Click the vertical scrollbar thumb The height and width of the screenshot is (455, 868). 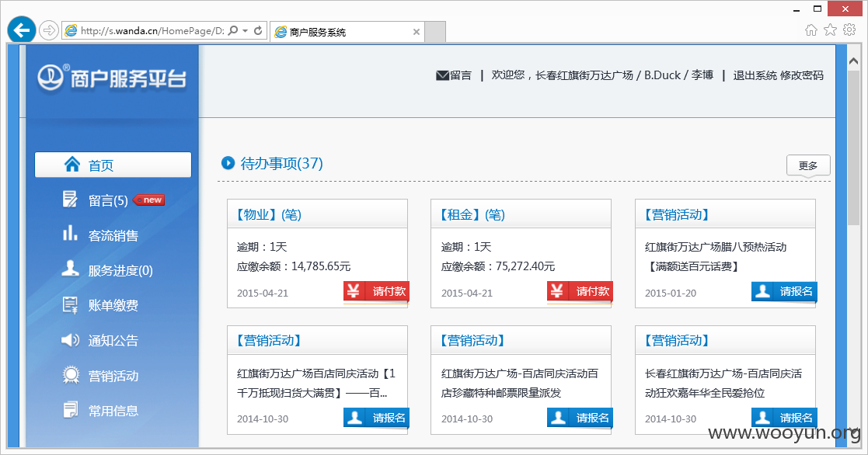[853, 147]
